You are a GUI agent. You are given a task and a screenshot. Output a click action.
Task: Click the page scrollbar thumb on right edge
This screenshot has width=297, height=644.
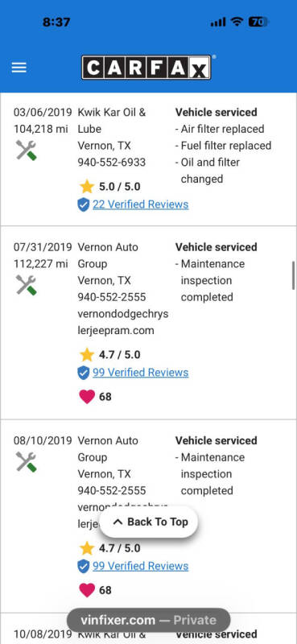tap(293, 275)
